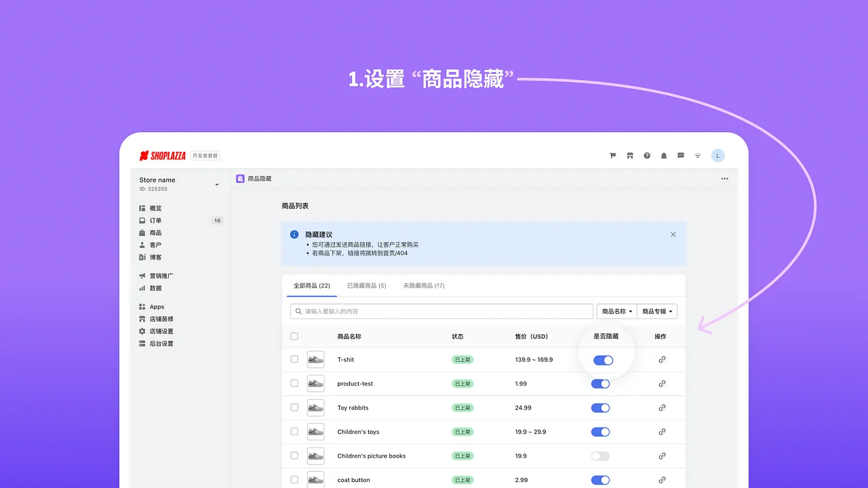Click the 商品隐藏 page title text
The width and height of the screenshot is (868, 488).
point(259,179)
